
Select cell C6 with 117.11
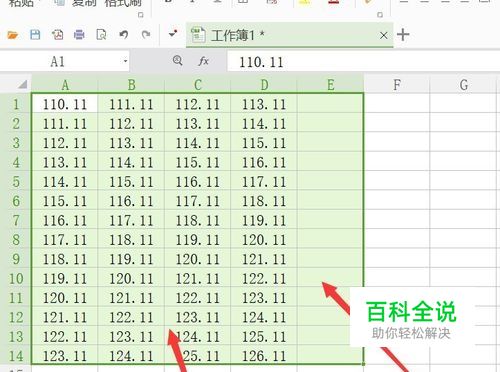pyautogui.click(x=197, y=201)
